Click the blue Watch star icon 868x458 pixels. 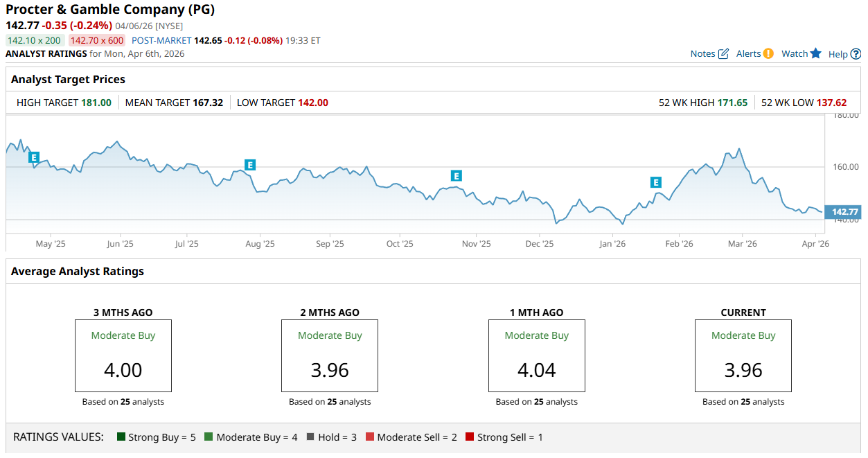815,53
